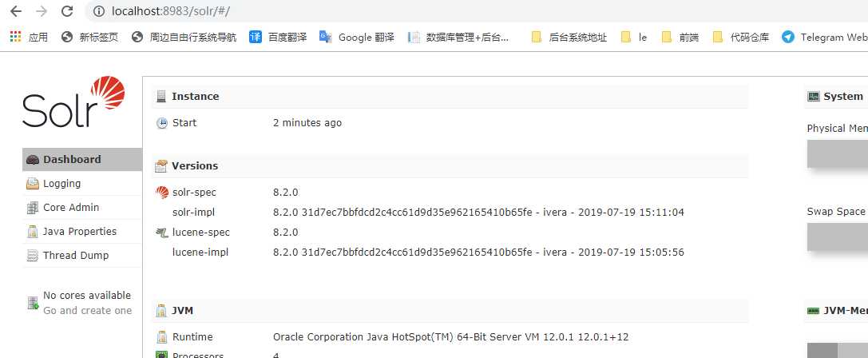Click the Processors row icon
The height and width of the screenshot is (358, 868).
click(161, 355)
